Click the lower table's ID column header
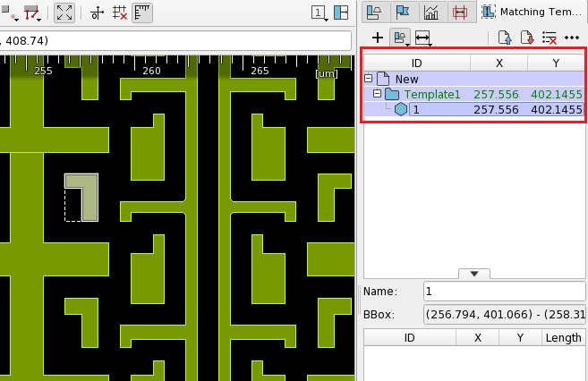The image size is (588, 381). point(410,337)
